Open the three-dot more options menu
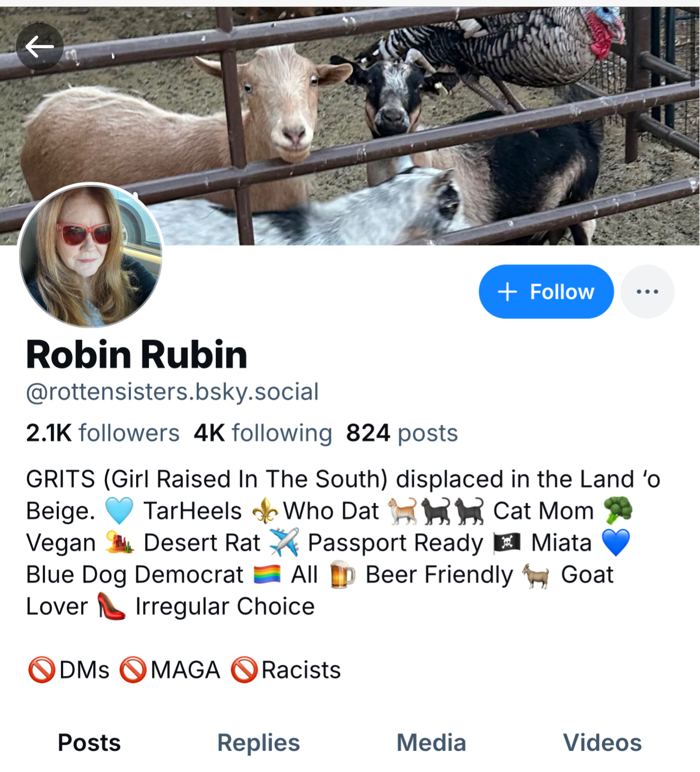The width and height of the screenshot is (700, 772). coord(647,292)
